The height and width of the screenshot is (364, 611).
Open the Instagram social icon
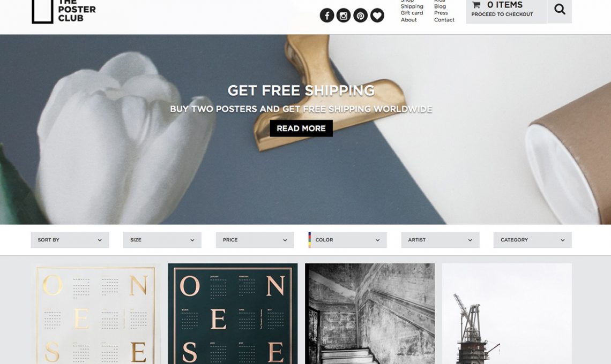[x=344, y=16]
